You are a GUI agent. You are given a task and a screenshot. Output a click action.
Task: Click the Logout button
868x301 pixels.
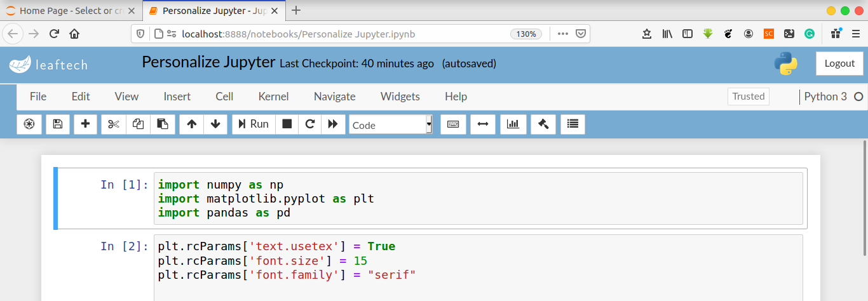pos(839,64)
